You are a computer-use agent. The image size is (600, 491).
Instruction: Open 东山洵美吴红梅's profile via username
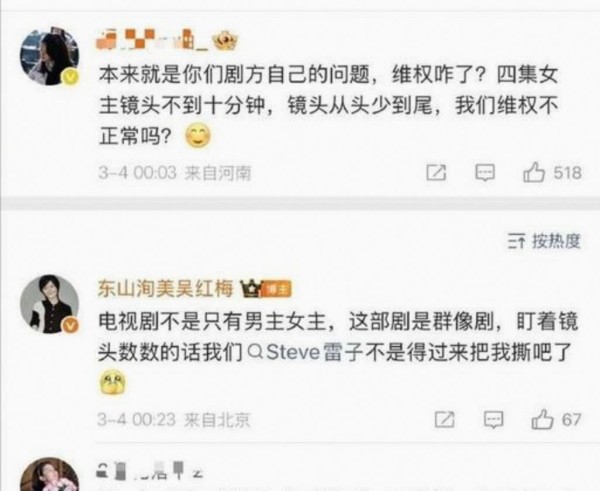click(x=165, y=289)
